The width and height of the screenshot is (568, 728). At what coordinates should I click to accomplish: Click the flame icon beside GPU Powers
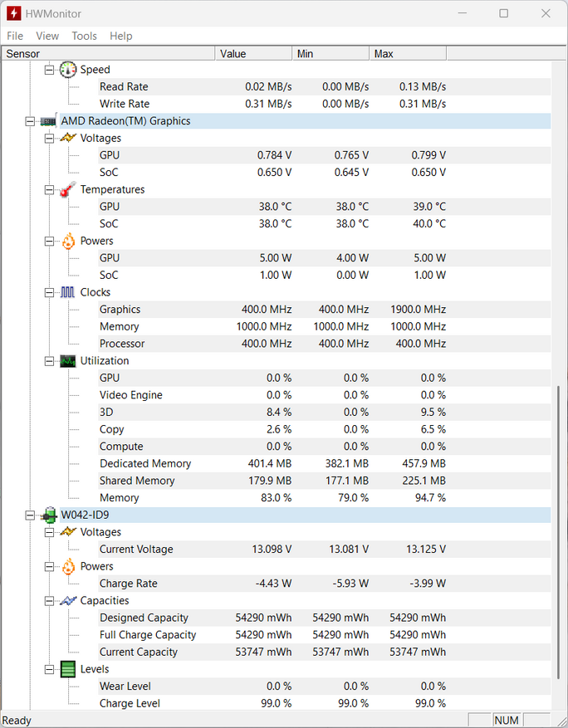pos(68,241)
